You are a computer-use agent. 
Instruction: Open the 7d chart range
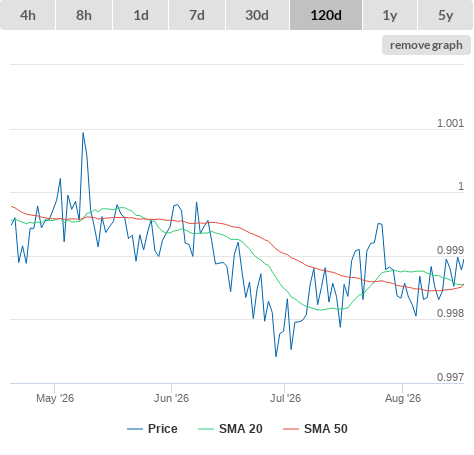point(197,15)
